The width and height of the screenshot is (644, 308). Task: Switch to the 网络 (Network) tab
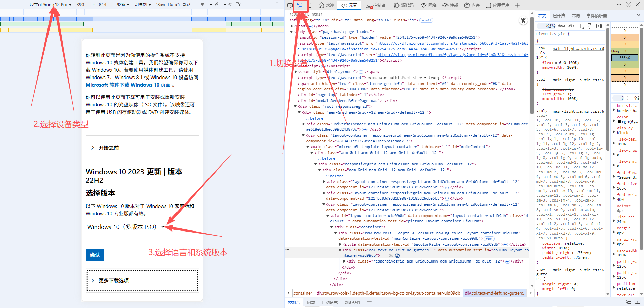(429, 5)
